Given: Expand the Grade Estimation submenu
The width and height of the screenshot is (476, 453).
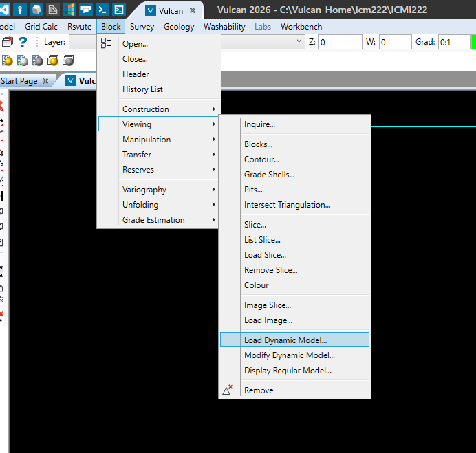Looking at the screenshot, I should click(158, 220).
